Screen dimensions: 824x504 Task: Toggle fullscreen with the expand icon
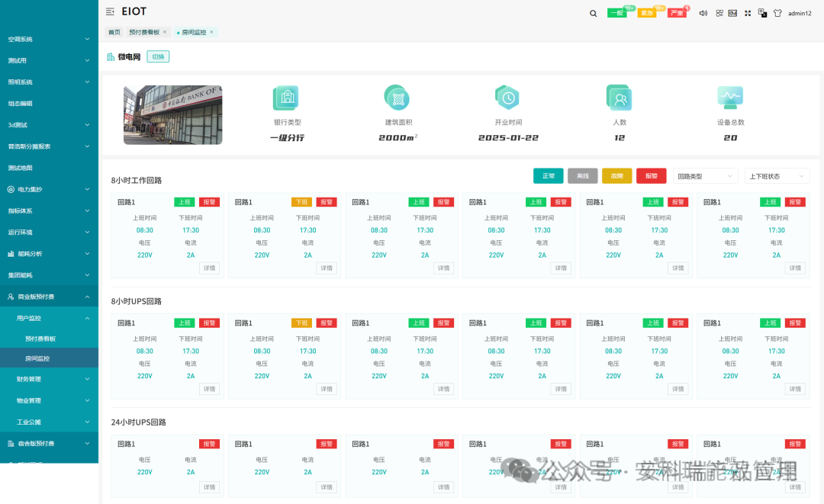(x=747, y=13)
